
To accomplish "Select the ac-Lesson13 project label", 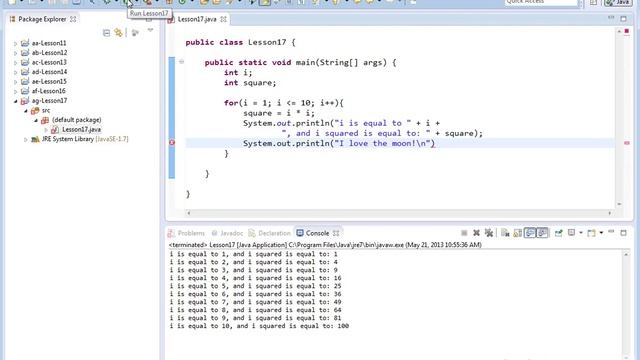I will (49, 62).
